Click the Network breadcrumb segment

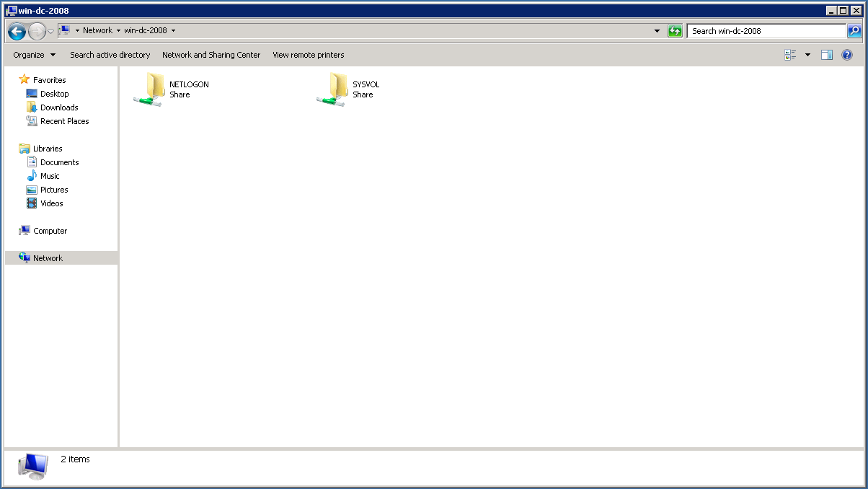97,31
